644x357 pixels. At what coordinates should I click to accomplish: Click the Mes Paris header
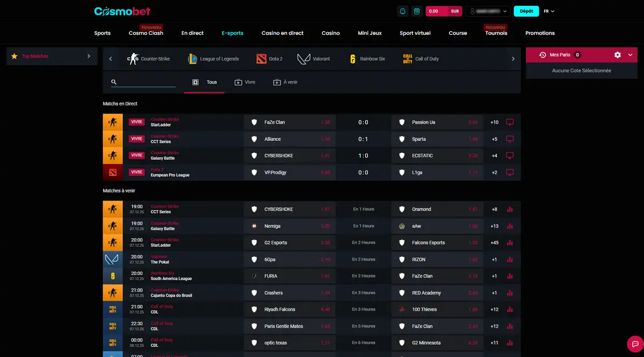click(x=582, y=55)
